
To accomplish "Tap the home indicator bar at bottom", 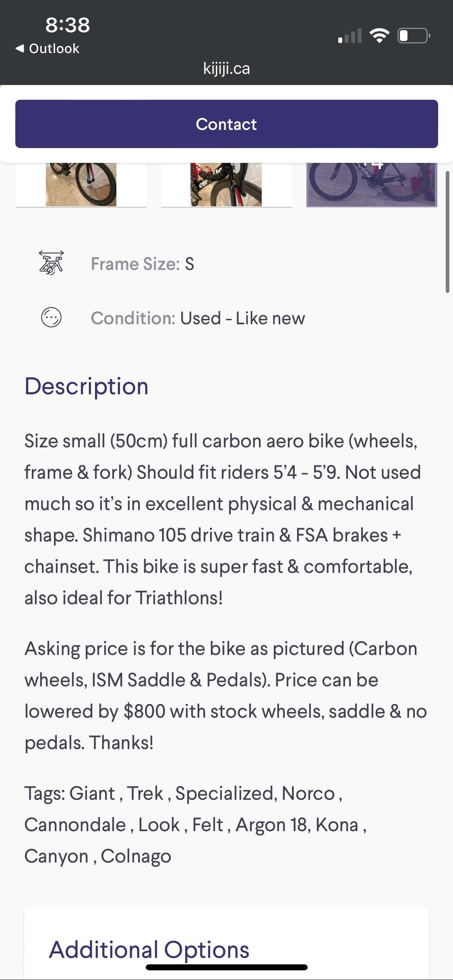I will [226, 967].
